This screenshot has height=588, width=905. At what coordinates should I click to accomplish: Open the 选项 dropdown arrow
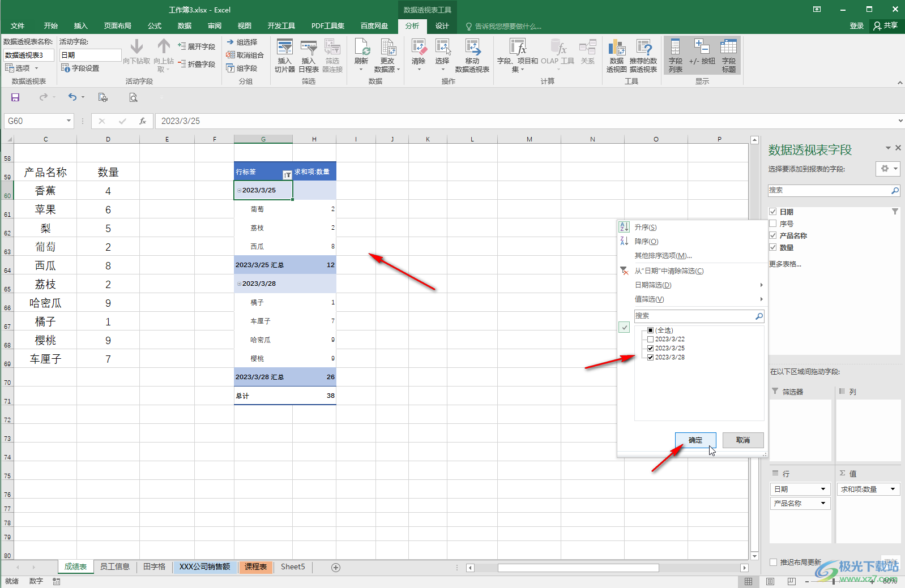coord(37,68)
